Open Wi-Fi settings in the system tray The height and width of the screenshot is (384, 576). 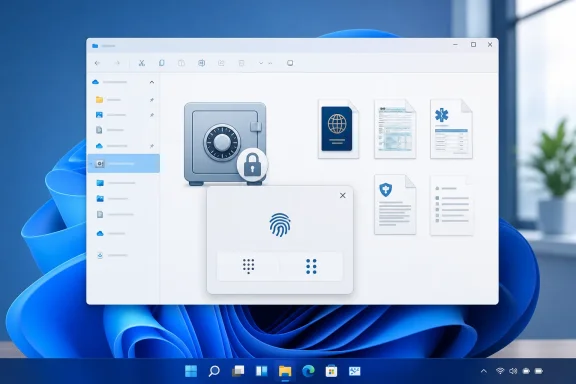click(500, 371)
